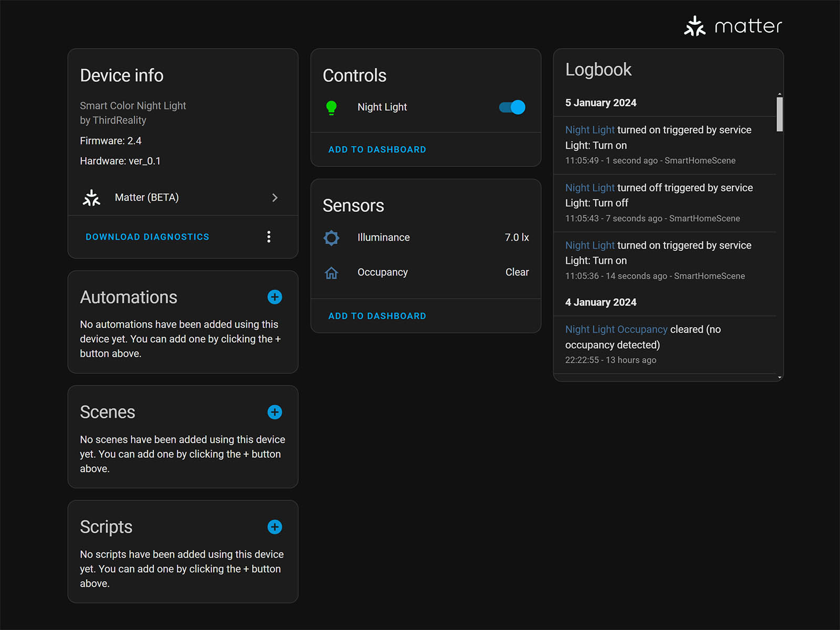This screenshot has height=630, width=840.
Task: Turn off the Night Light switch
Action: 512,108
